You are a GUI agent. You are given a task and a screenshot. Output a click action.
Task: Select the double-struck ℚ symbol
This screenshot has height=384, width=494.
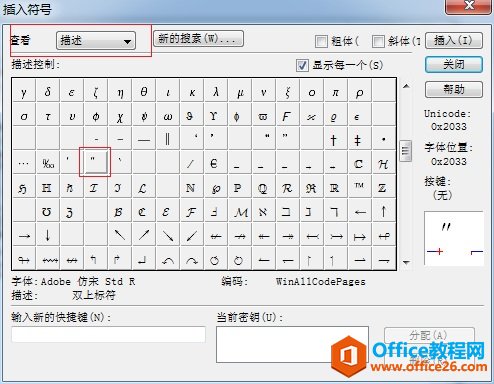(x=264, y=187)
